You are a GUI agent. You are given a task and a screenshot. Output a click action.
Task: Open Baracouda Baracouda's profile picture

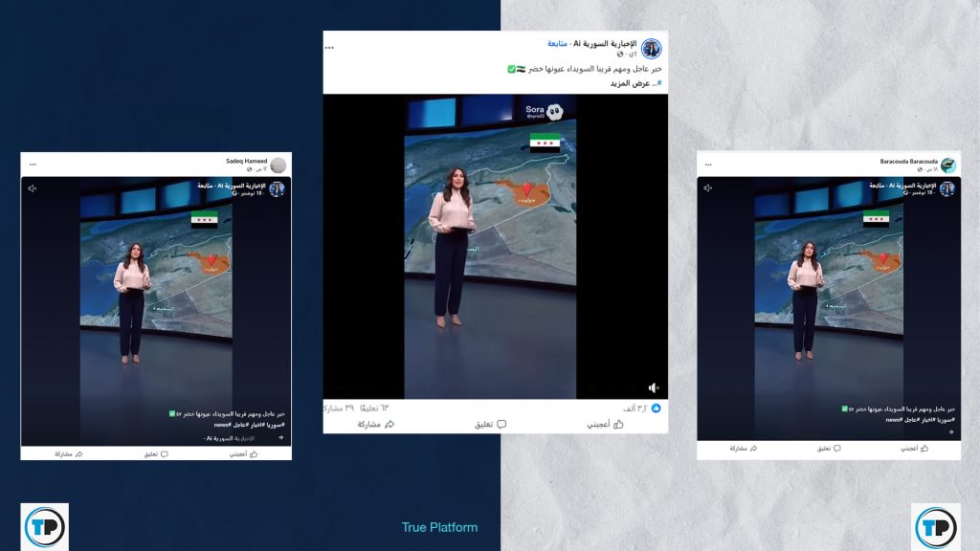[x=948, y=165]
